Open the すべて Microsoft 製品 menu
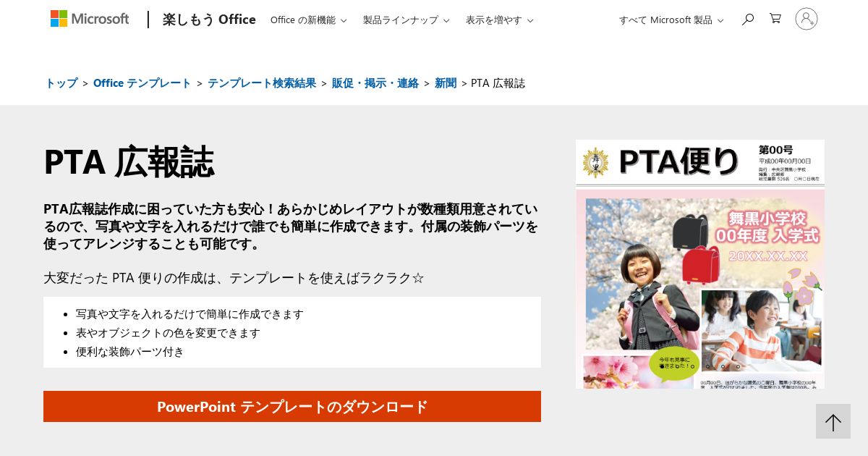Image resolution: width=868 pixels, height=456 pixels. click(x=671, y=20)
